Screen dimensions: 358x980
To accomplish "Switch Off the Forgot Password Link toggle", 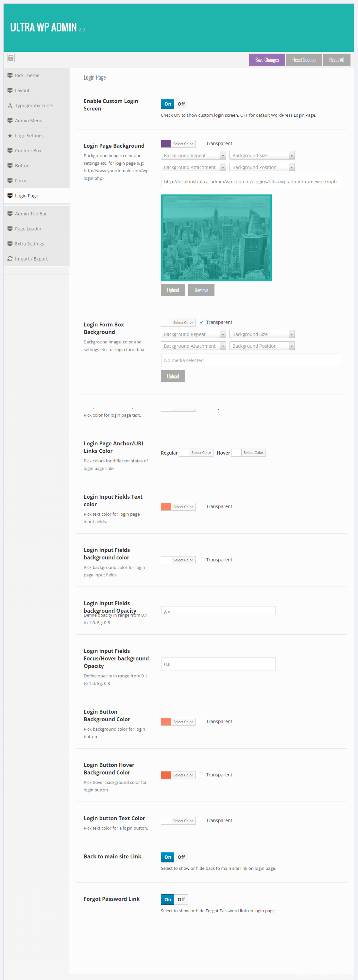I will click(181, 899).
